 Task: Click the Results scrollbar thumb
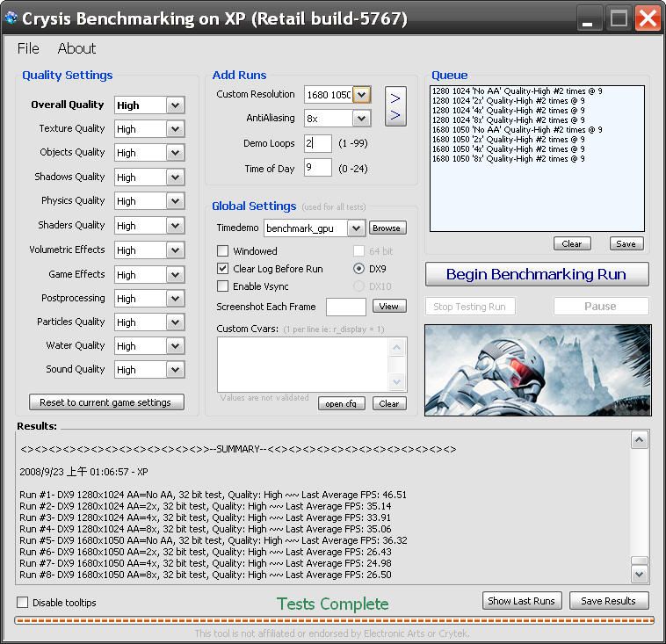click(x=640, y=561)
